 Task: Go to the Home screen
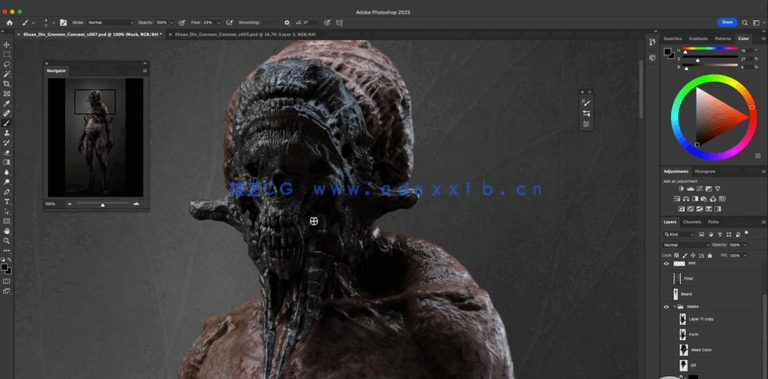point(9,23)
